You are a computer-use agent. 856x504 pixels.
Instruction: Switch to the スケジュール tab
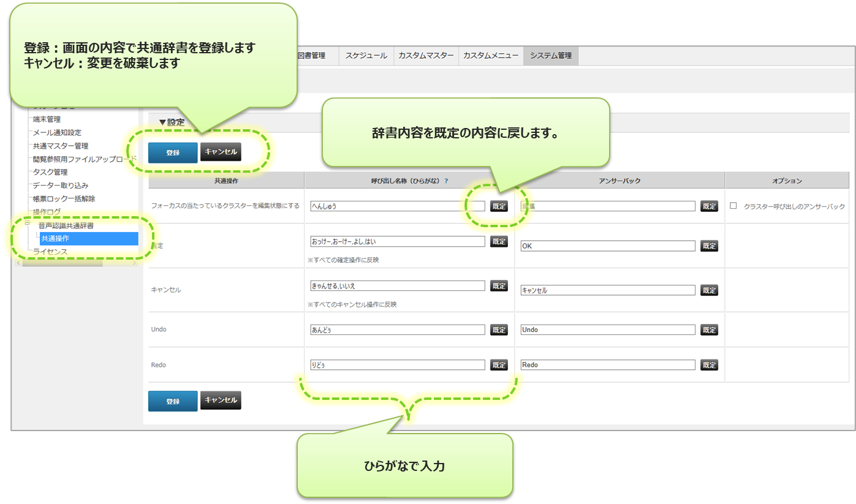pos(366,56)
